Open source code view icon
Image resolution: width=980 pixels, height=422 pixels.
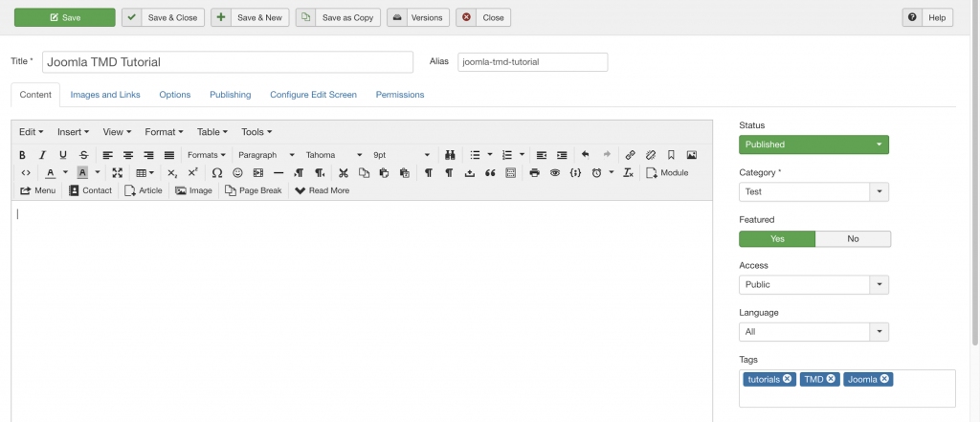point(26,173)
